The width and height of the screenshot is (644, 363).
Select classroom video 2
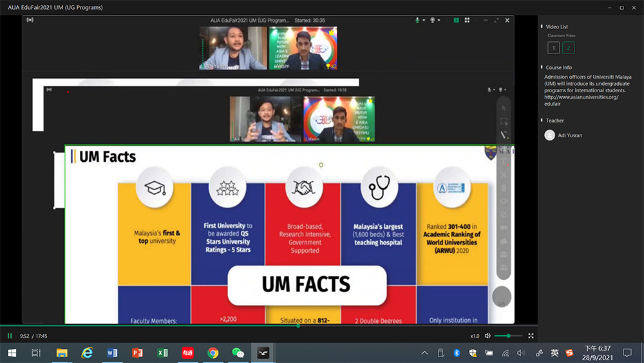[x=568, y=48]
